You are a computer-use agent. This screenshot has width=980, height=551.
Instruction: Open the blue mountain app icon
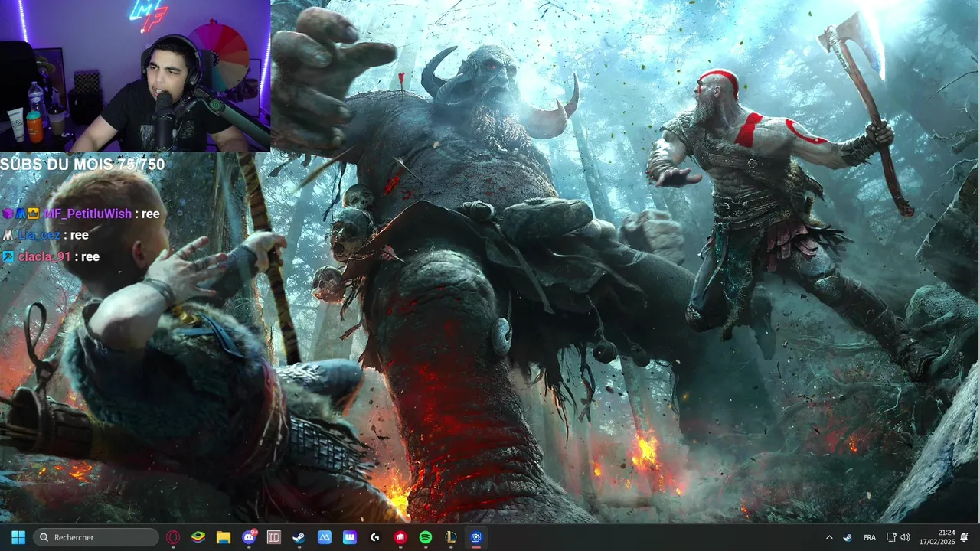pyautogui.click(x=325, y=537)
